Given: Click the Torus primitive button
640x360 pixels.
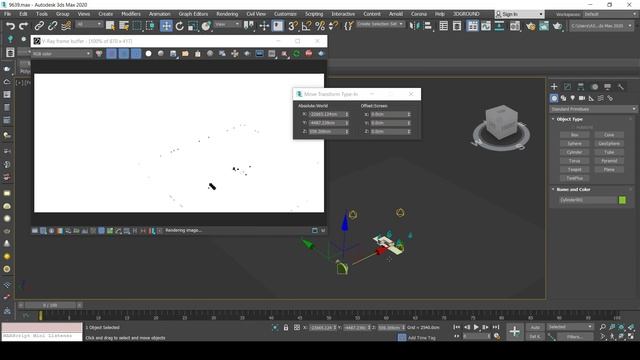Looking at the screenshot, I should [x=574, y=161].
